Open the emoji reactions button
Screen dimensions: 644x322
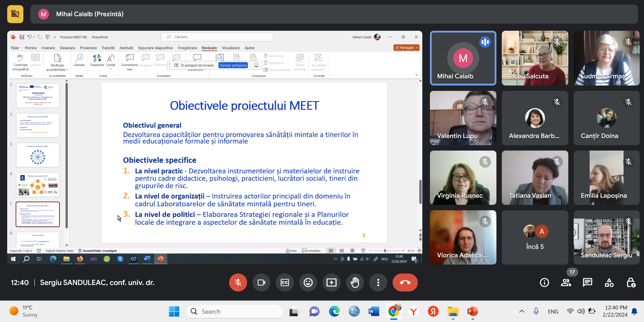(x=308, y=283)
